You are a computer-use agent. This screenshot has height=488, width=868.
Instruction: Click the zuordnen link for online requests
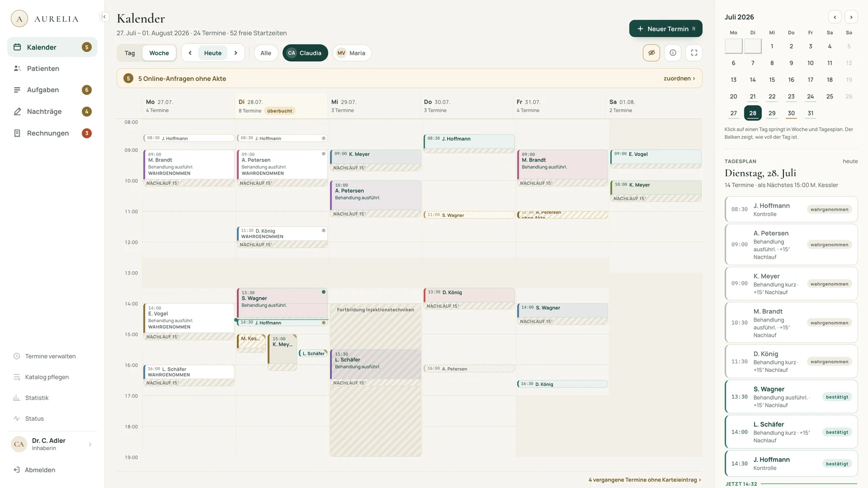click(679, 79)
